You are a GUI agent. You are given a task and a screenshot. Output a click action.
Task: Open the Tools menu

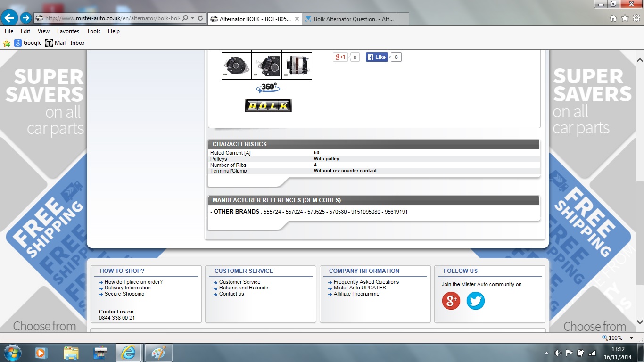coord(93,31)
